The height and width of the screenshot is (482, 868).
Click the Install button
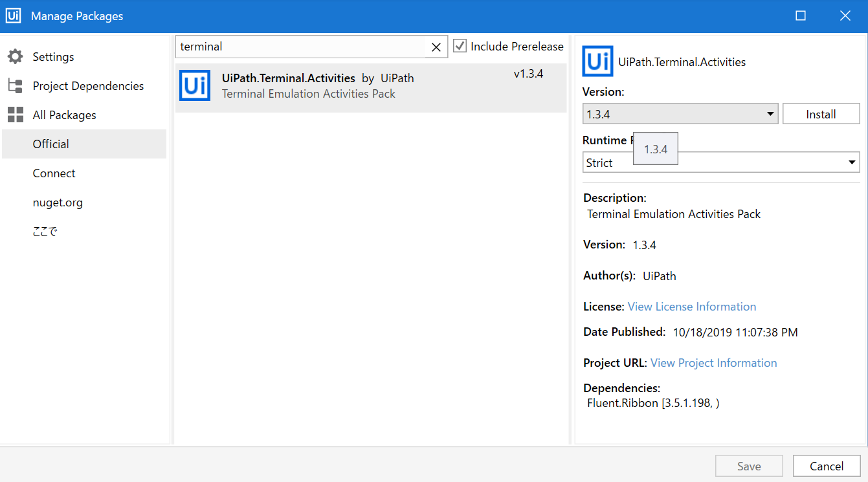[x=821, y=114]
